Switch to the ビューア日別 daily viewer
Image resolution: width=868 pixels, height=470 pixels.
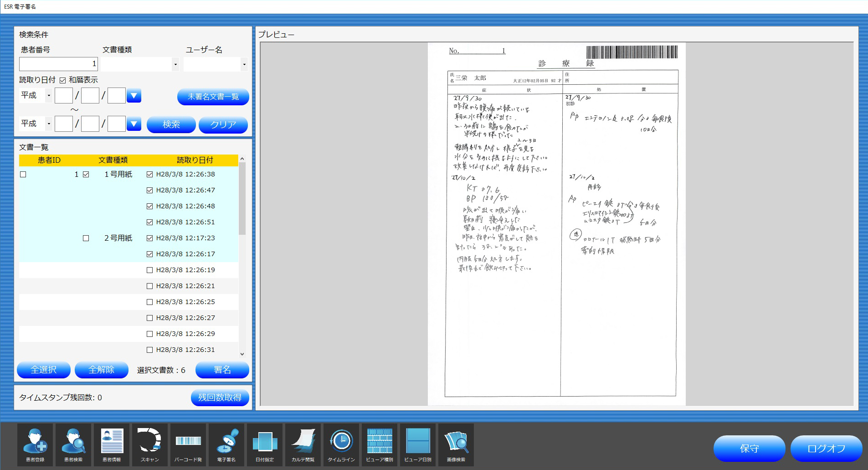418,445
